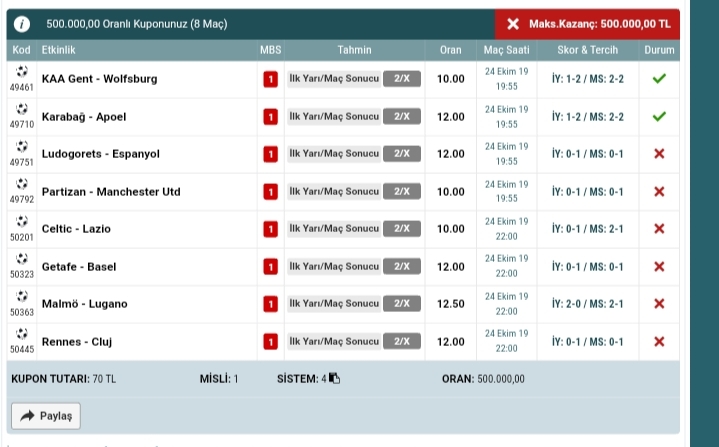719x447 pixels.
Task: Click the MİSLİ: 1 text
Action: point(219,379)
